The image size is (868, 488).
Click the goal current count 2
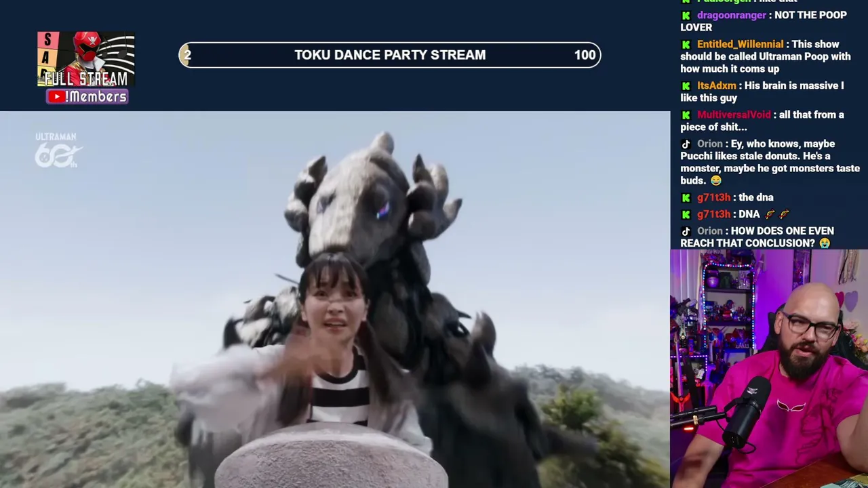click(x=187, y=55)
